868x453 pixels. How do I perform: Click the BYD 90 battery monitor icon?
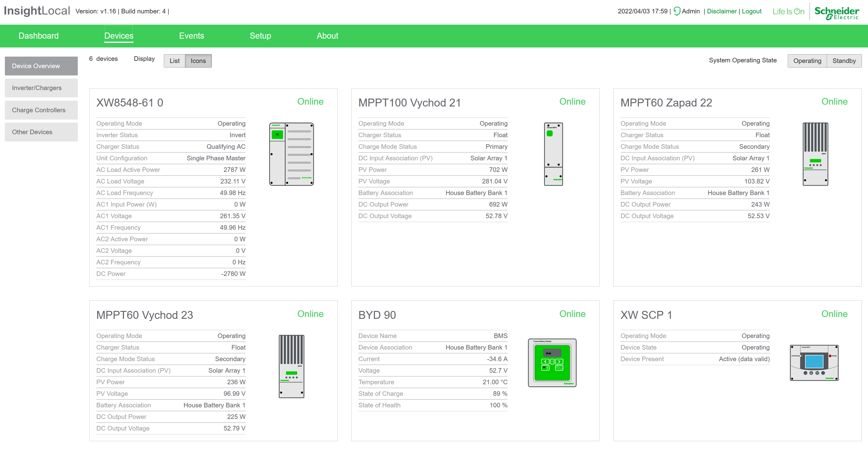(x=552, y=363)
